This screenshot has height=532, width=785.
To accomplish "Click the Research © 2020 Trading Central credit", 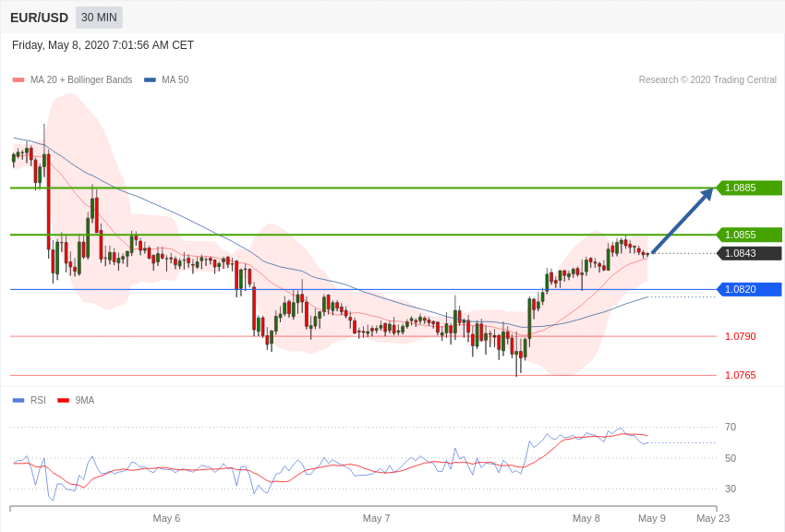I will (707, 80).
